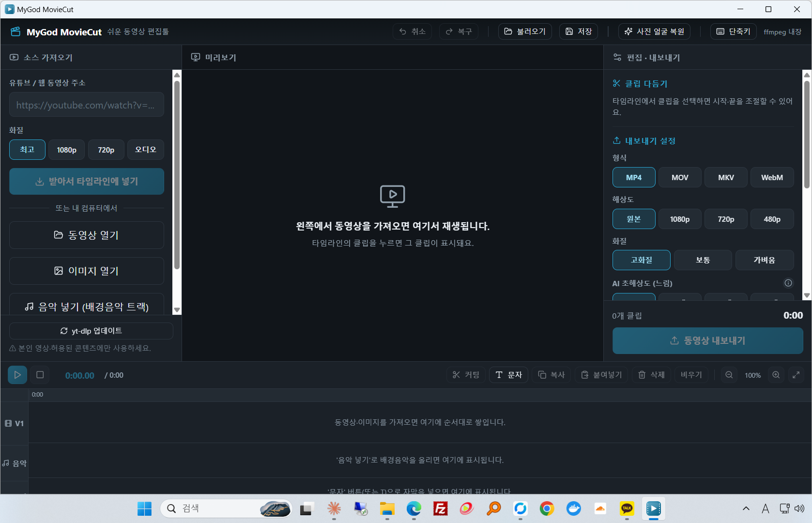Zoom out the timeline

tap(729, 375)
